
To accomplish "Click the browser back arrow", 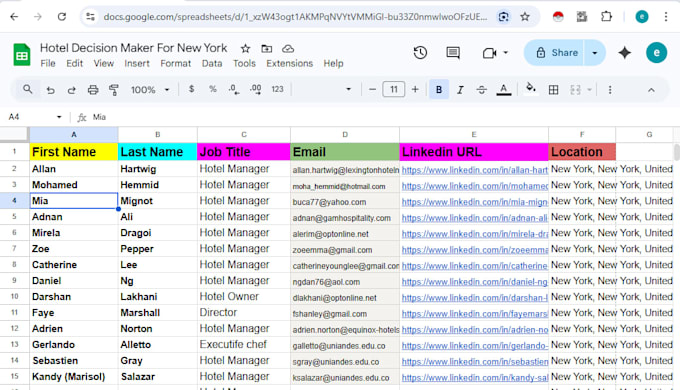I will 14,17.
